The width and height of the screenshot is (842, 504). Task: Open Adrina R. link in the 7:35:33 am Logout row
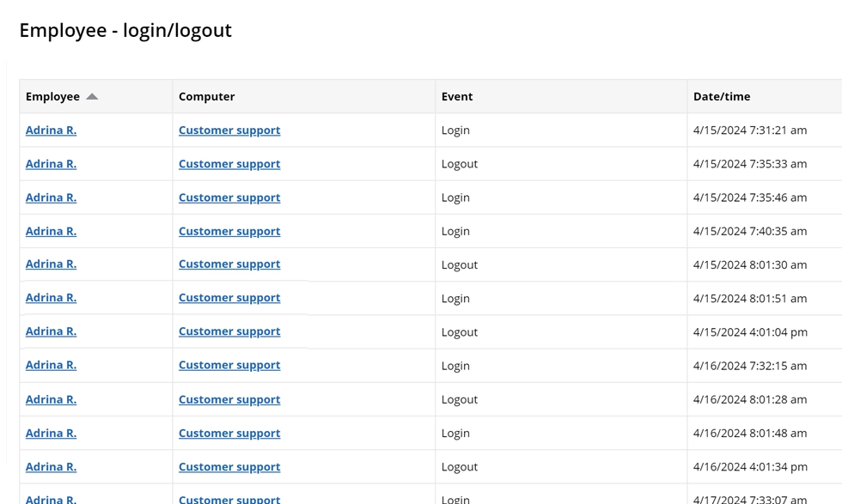click(x=50, y=163)
